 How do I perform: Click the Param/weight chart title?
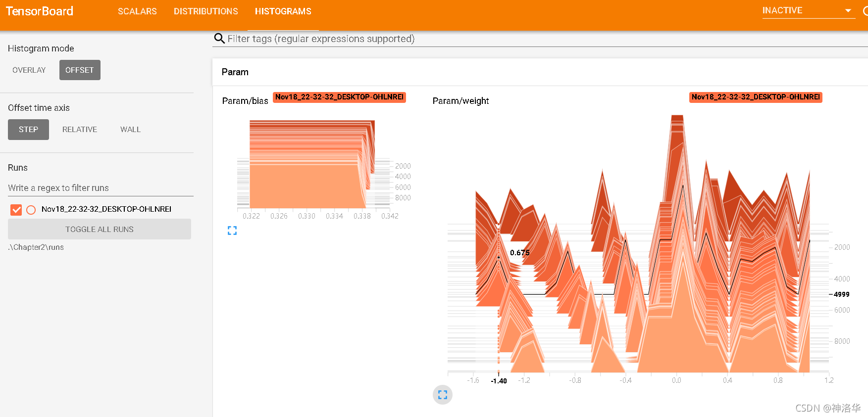click(x=460, y=101)
